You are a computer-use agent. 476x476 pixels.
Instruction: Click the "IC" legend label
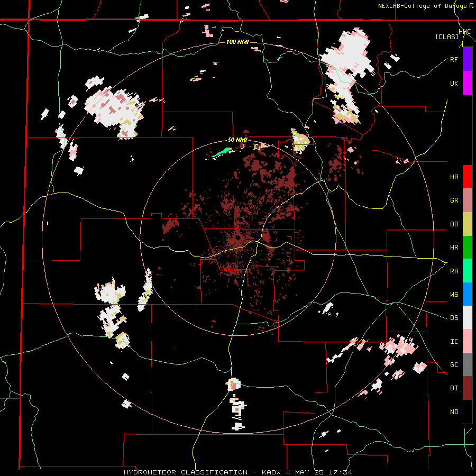[454, 342]
